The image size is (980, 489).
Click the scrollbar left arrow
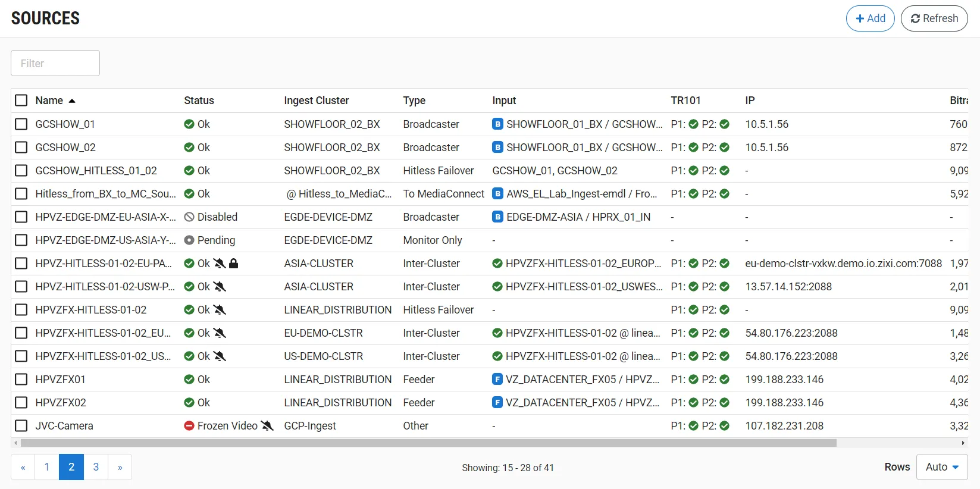point(15,443)
